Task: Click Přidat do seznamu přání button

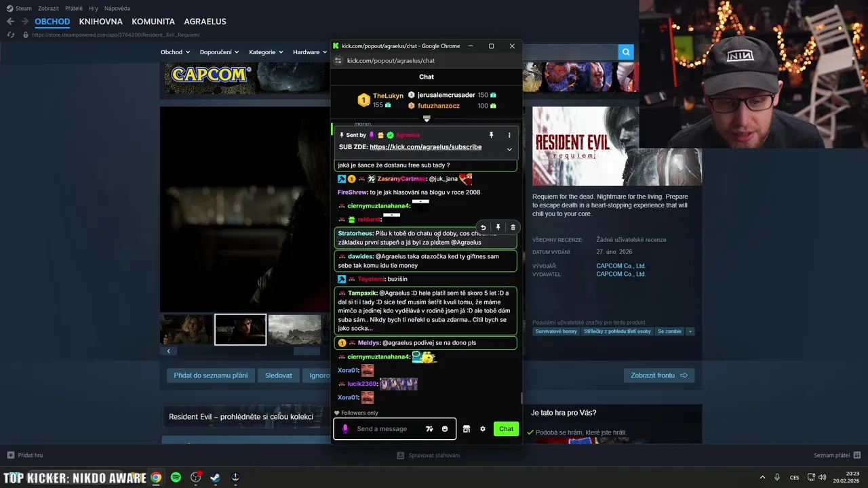Action: [210, 375]
